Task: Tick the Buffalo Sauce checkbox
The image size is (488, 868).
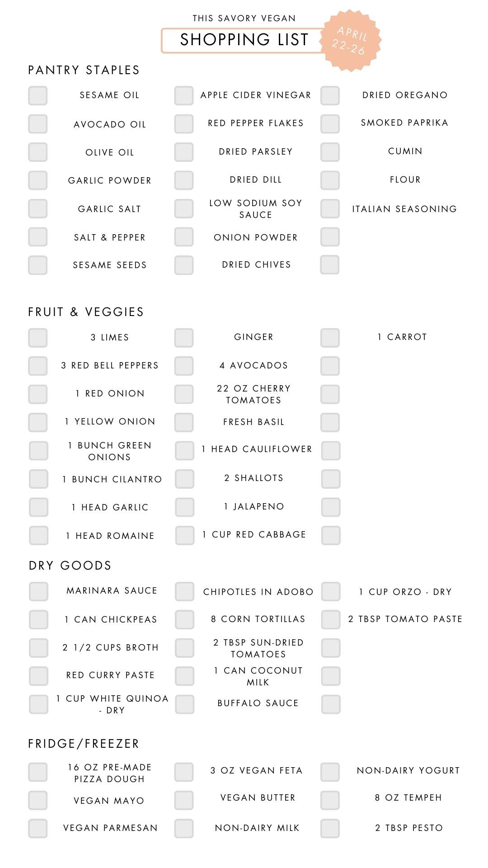Action: (185, 704)
